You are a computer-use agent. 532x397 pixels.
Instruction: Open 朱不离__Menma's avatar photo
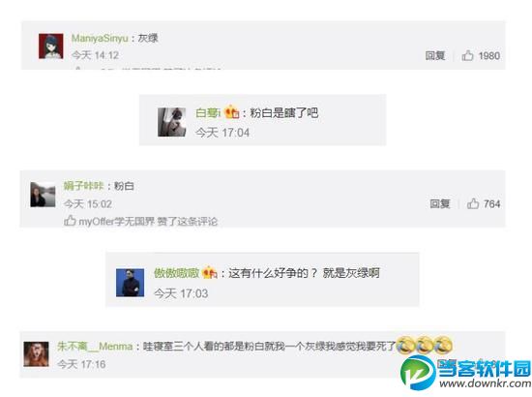pos(36,353)
